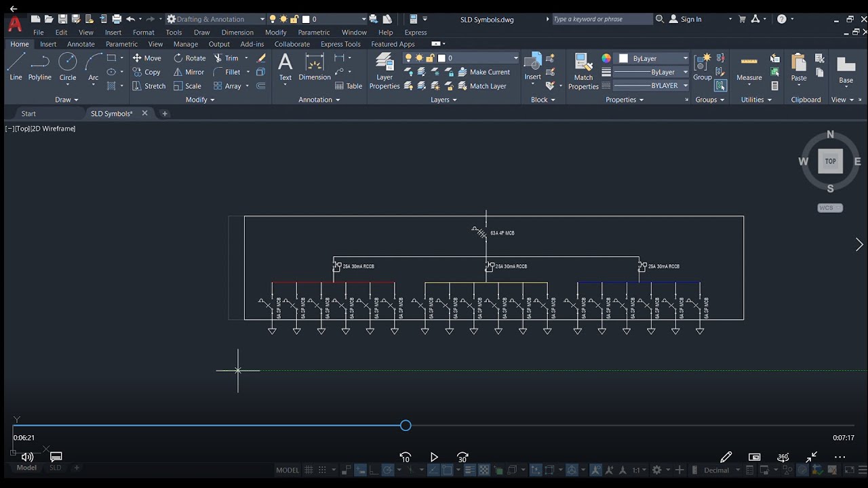Toggle polar tracking in status bar
Image resolution: width=868 pixels, height=488 pixels.
coord(388,470)
